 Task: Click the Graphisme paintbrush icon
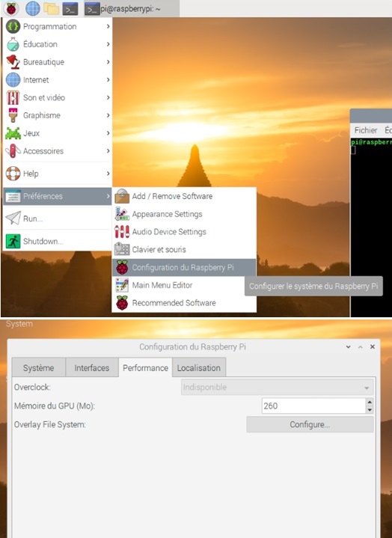(x=13, y=115)
